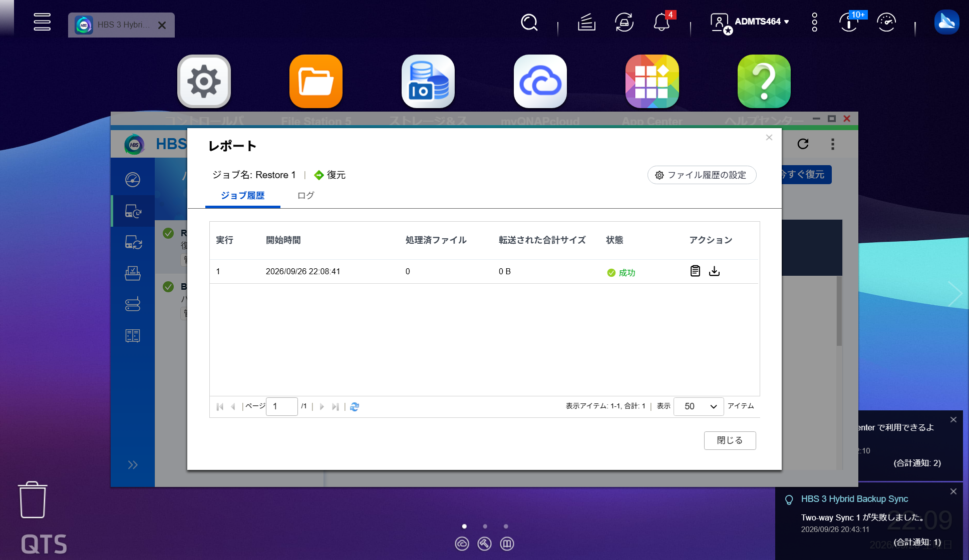This screenshot has width=969, height=560.
Task: Open the three-dot more options in the top bar
Action: (815, 23)
